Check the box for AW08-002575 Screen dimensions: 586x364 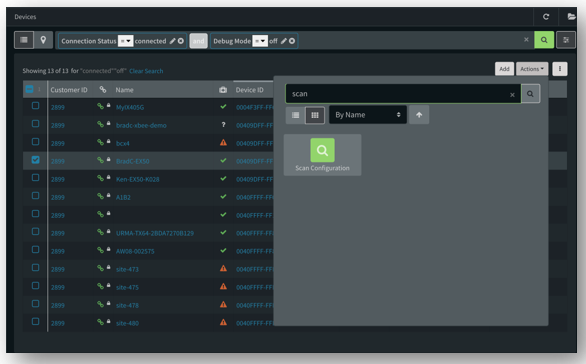pyautogui.click(x=36, y=249)
